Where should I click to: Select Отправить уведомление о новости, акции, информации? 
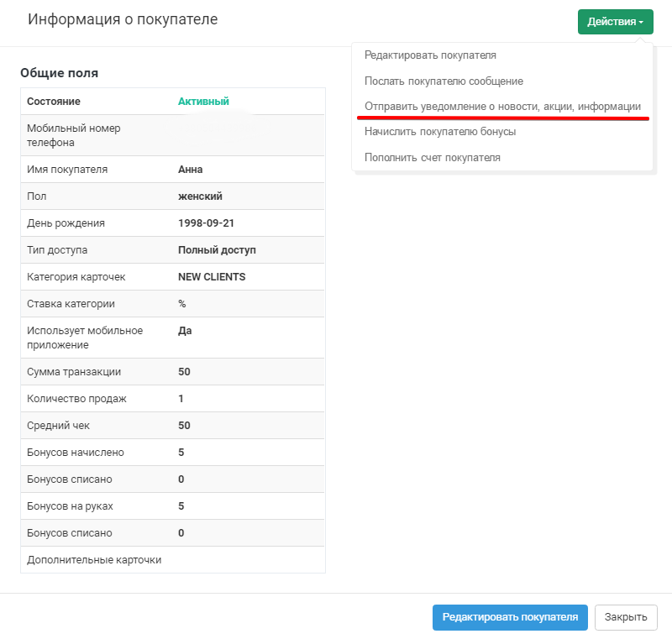point(502,107)
